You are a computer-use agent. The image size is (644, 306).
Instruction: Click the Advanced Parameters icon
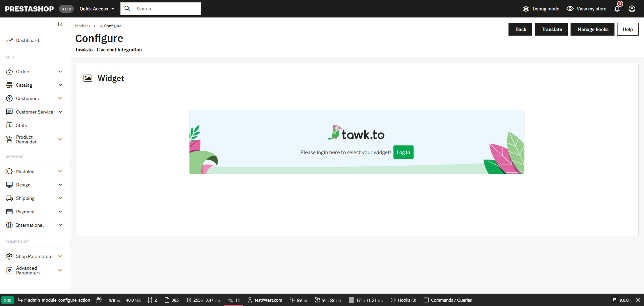coord(9,270)
